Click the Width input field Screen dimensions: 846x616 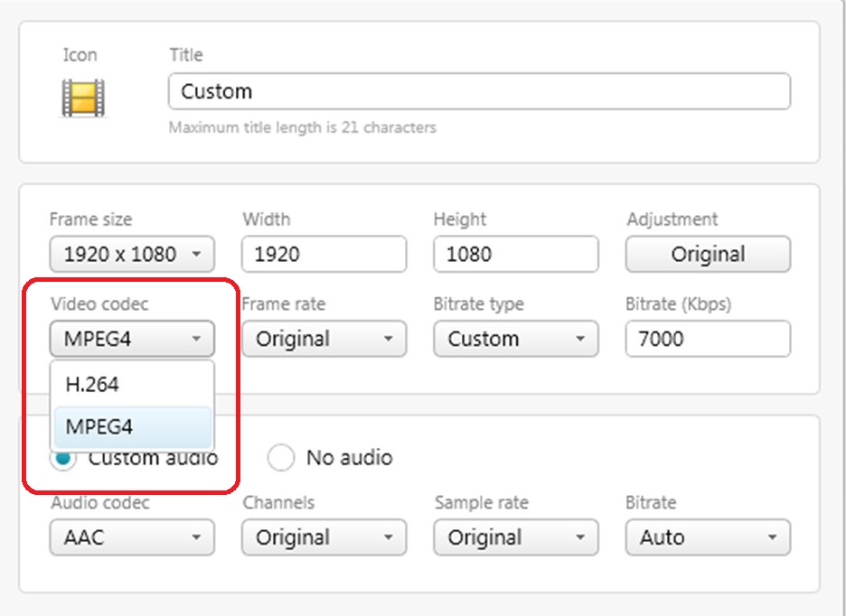324,255
